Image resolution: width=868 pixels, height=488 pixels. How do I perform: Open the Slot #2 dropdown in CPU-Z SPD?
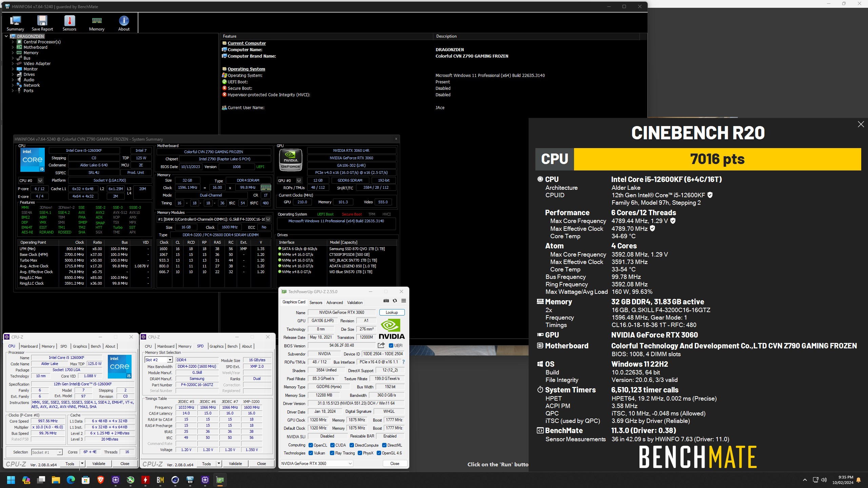pos(170,360)
